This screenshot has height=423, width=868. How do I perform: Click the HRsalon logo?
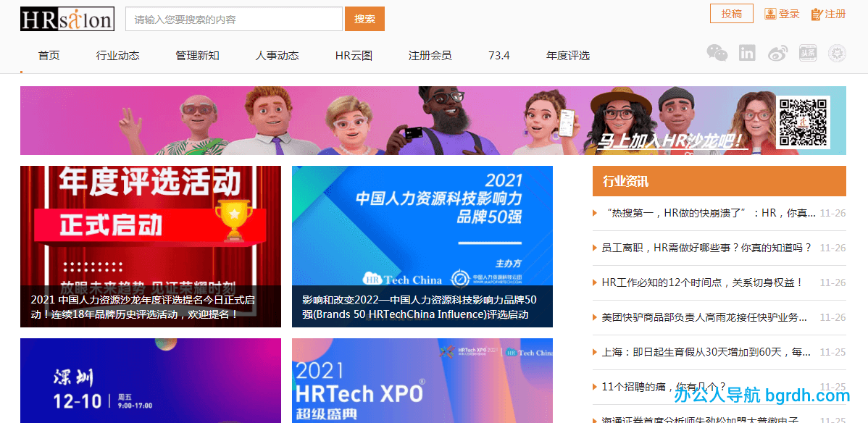point(67,18)
